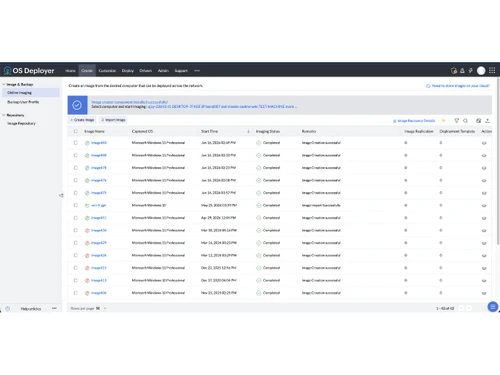The height and width of the screenshot is (375, 500).
Task: Open the ellipsis beside Help articles
Action: click(x=54, y=308)
